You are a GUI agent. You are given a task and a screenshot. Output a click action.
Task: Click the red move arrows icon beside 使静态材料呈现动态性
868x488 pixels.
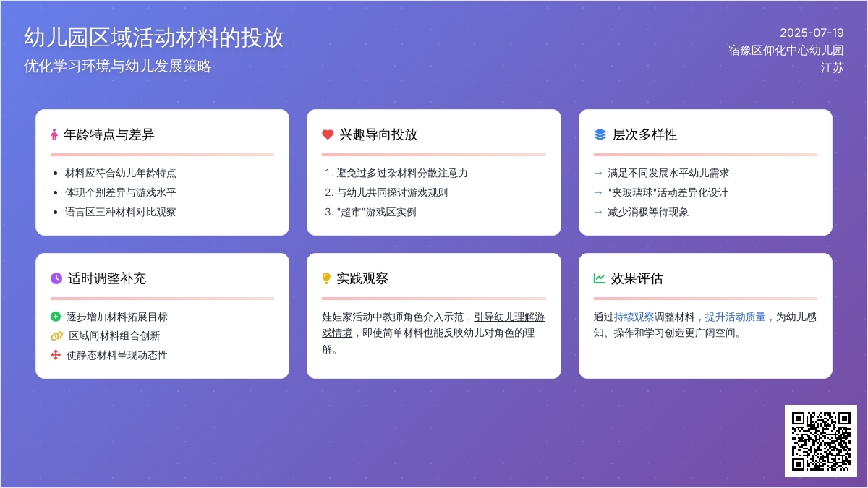pos(56,355)
